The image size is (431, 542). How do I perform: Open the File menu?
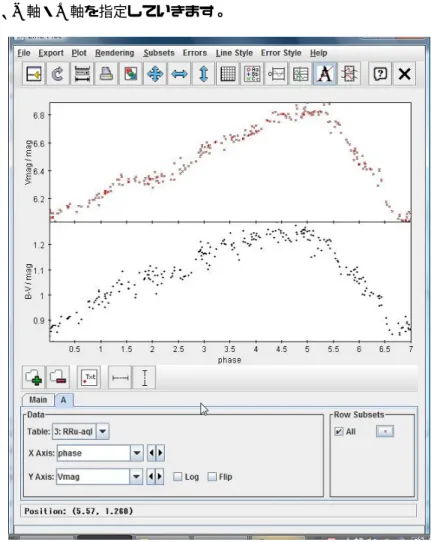(24, 53)
